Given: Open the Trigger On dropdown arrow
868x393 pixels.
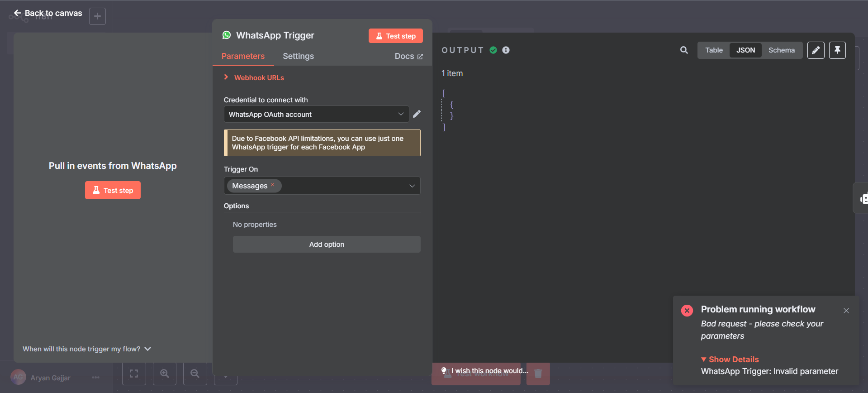Looking at the screenshot, I should pyautogui.click(x=412, y=186).
